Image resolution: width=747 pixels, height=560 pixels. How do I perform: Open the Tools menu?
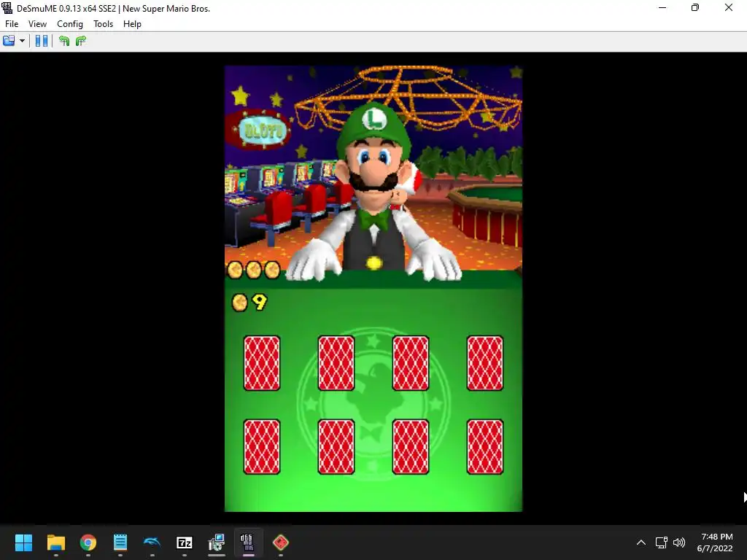point(103,24)
